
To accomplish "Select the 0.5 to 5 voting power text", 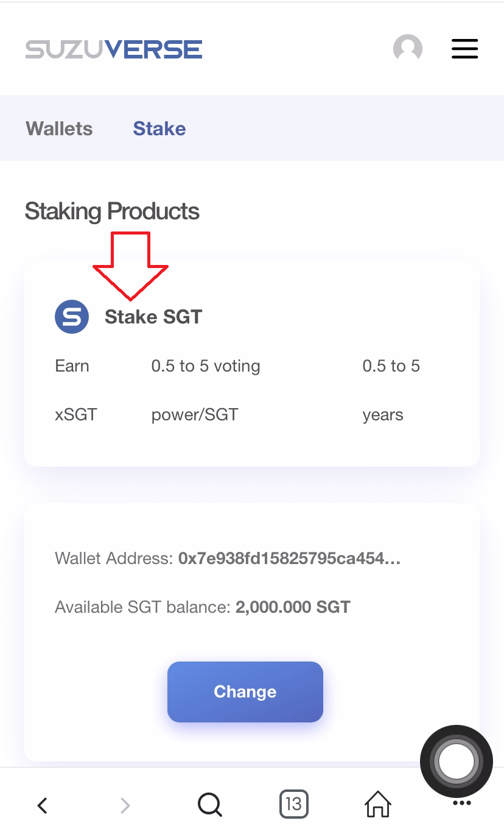I will point(206,390).
